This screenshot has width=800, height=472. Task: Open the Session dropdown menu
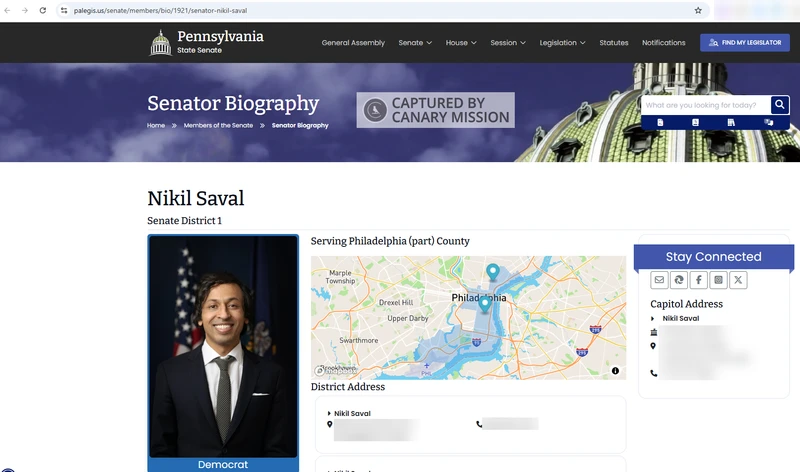tap(508, 43)
